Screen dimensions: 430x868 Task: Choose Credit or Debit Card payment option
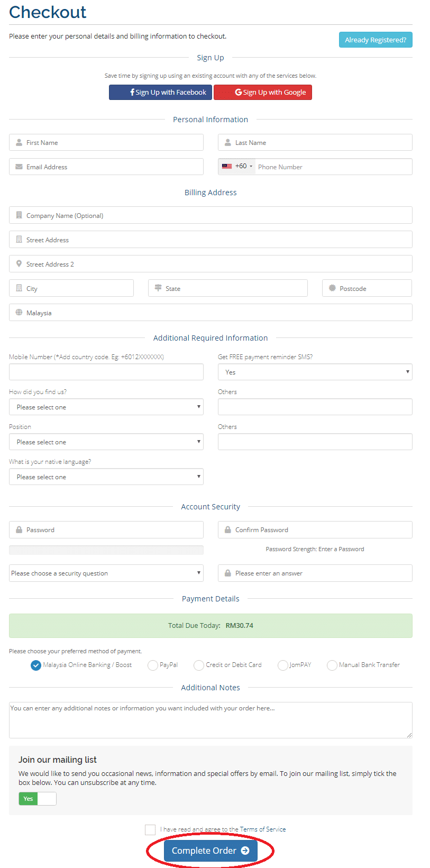199,665
